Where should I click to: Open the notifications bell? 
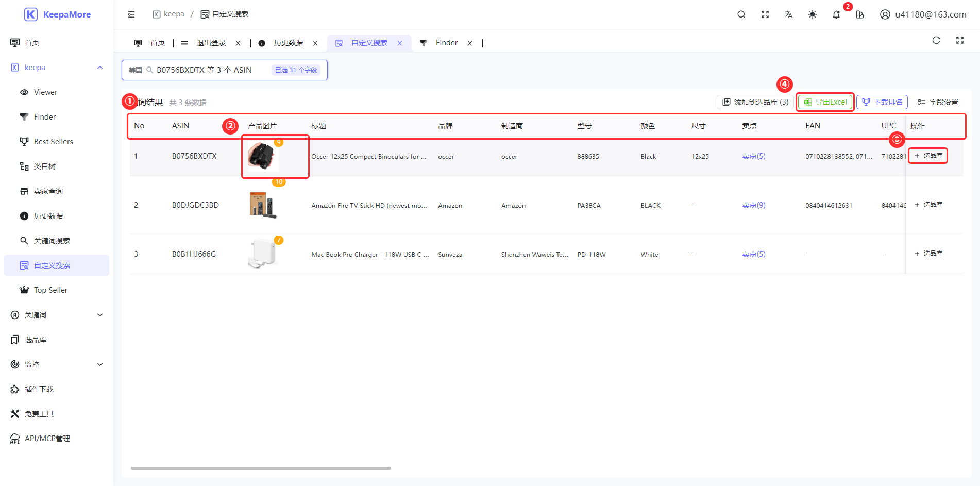836,14
